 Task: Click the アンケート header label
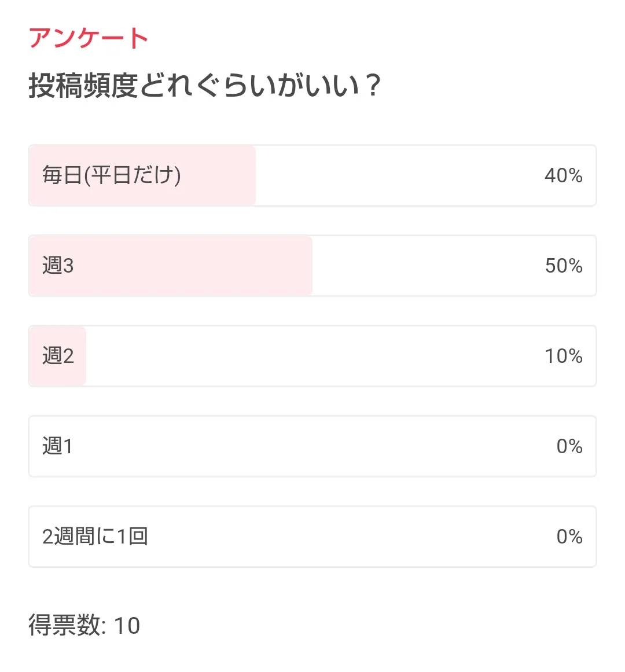click(x=89, y=39)
